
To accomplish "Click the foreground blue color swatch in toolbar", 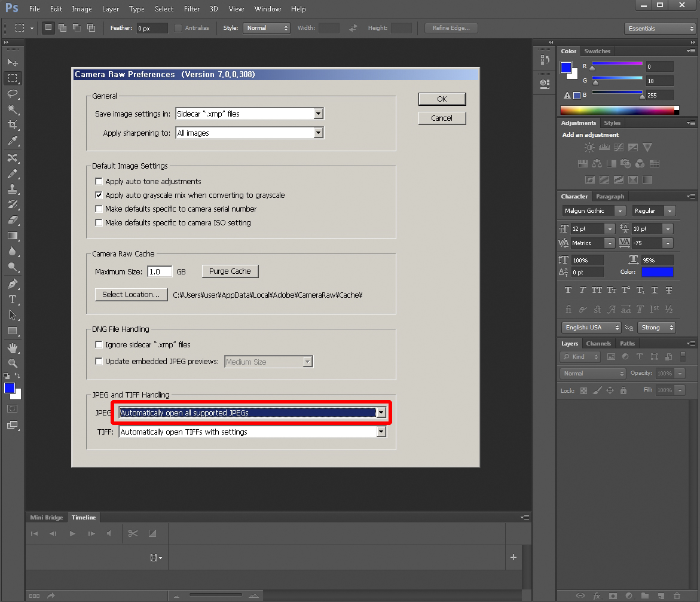I will point(10,388).
